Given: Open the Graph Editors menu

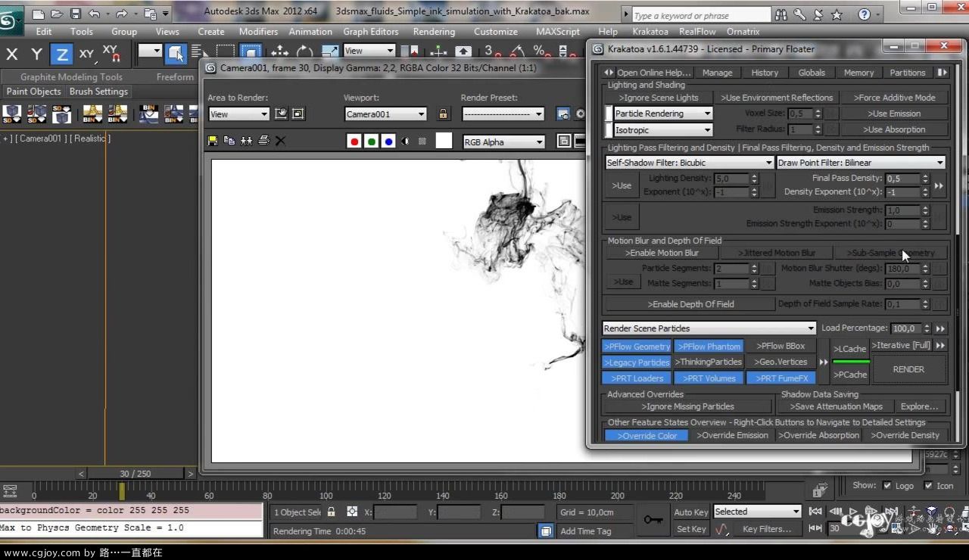Looking at the screenshot, I should 371,32.
